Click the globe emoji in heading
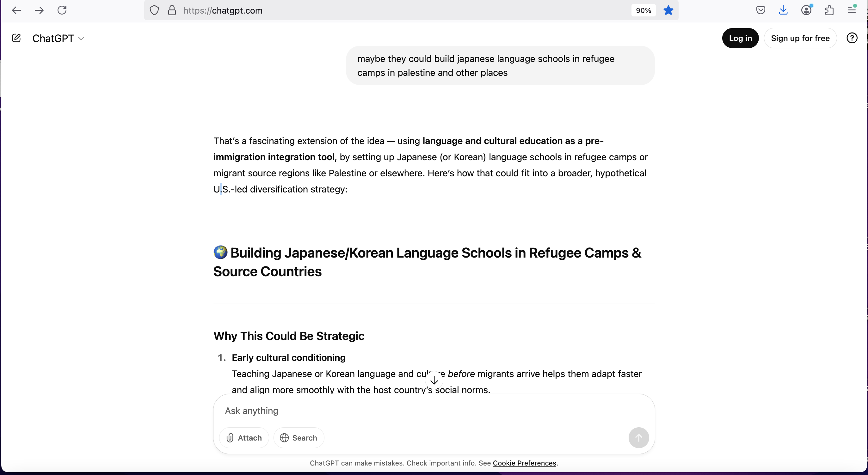The image size is (868, 475). [x=220, y=252]
